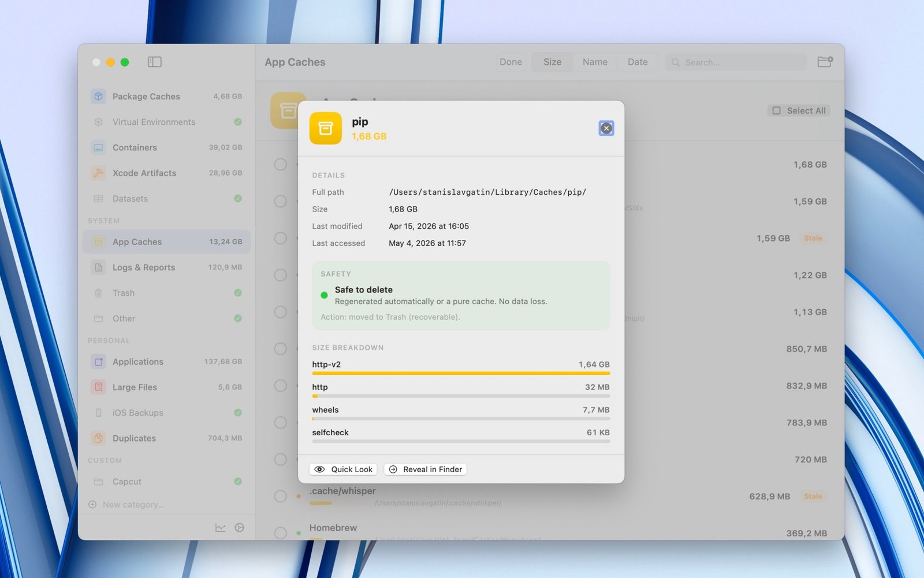
Task: Click the Safe to delete status
Action: pyautogui.click(x=364, y=290)
